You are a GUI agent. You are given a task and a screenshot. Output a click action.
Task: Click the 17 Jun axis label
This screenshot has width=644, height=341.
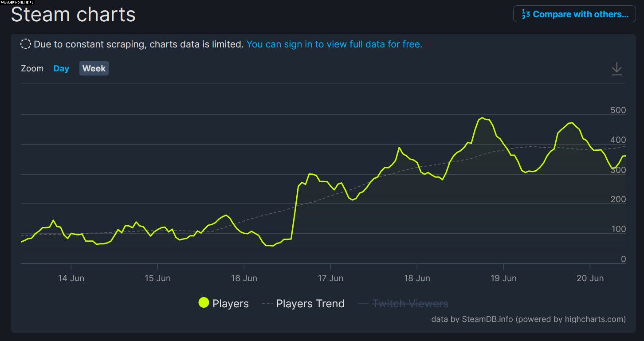330,278
